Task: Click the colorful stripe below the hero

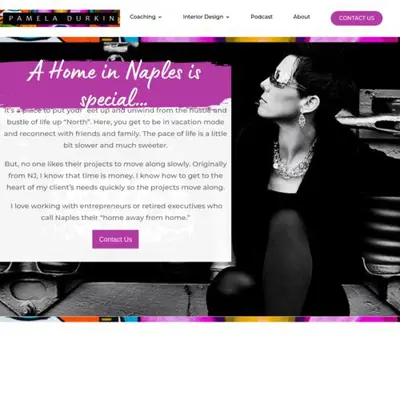Action: tap(200, 319)
